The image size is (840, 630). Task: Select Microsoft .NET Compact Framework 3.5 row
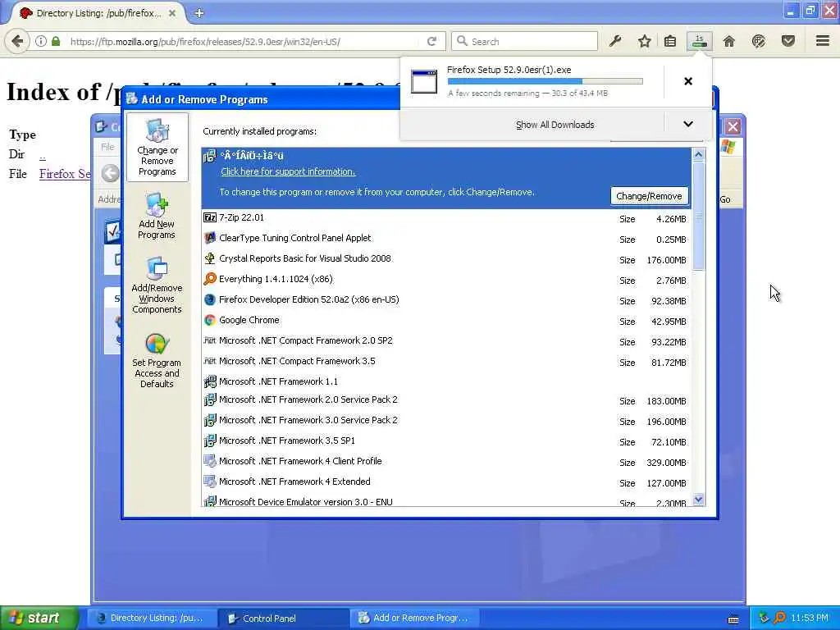[446, 362]
